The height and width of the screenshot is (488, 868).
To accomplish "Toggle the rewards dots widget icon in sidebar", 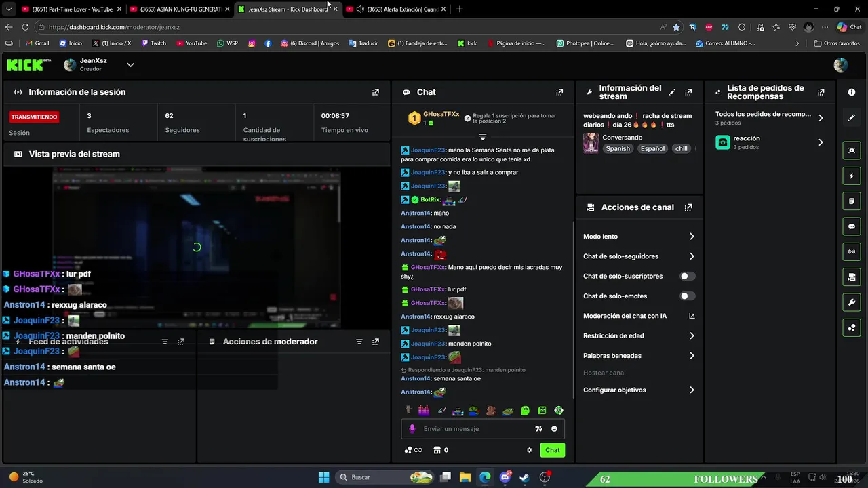I will point(852,327).
